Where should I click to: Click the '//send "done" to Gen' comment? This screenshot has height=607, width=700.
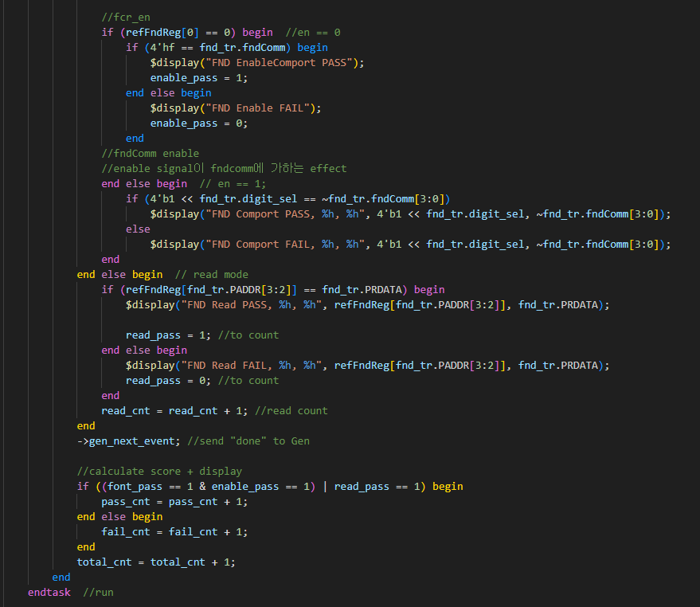tap(248, 441)
